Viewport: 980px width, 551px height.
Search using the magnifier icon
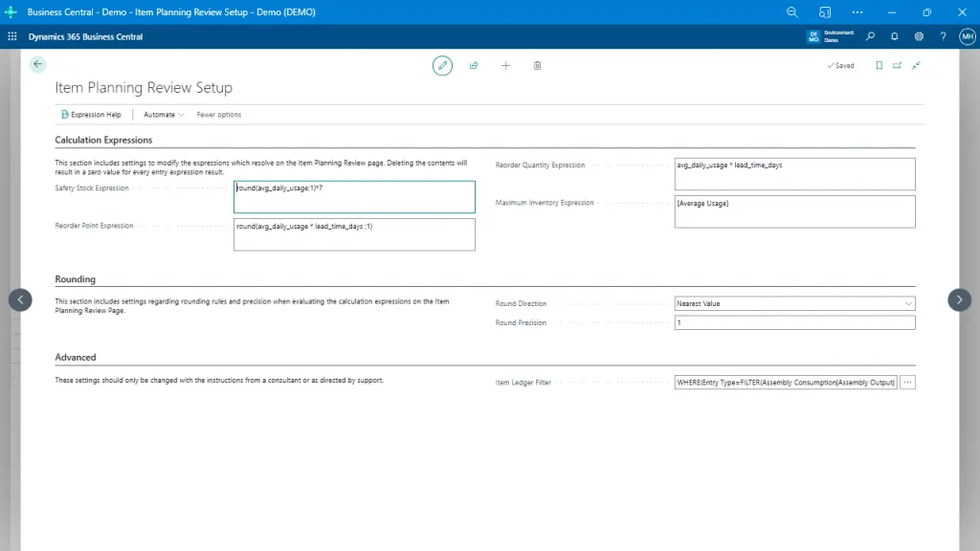pos(870,35)
